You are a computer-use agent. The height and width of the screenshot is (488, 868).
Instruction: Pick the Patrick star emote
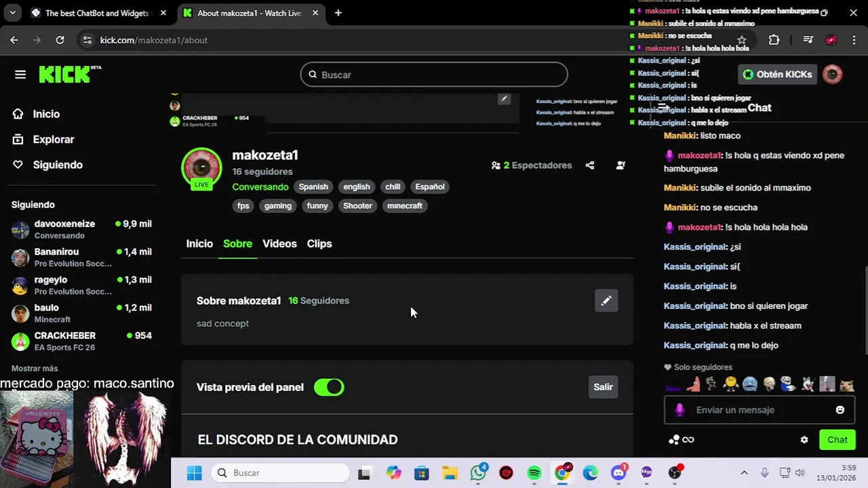click(x=692, y=384)
